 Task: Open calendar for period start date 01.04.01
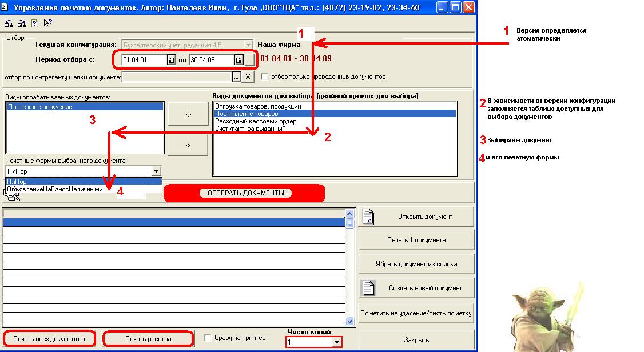(x=171, y=60)
